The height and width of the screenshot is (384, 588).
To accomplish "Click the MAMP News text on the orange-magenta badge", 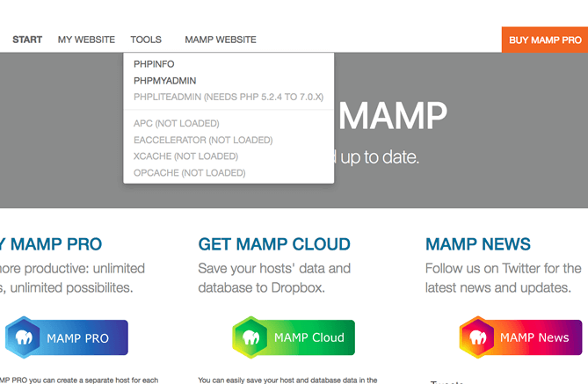I will pos(534,337).
